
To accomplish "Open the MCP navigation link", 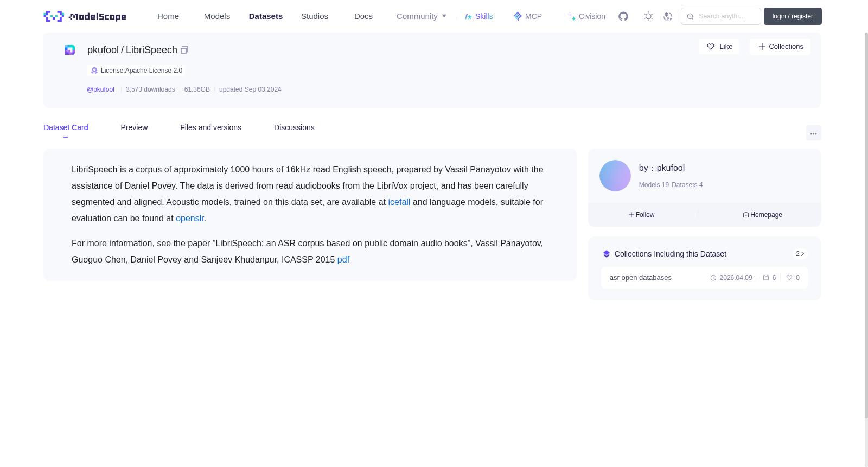I will click(528, 16).
